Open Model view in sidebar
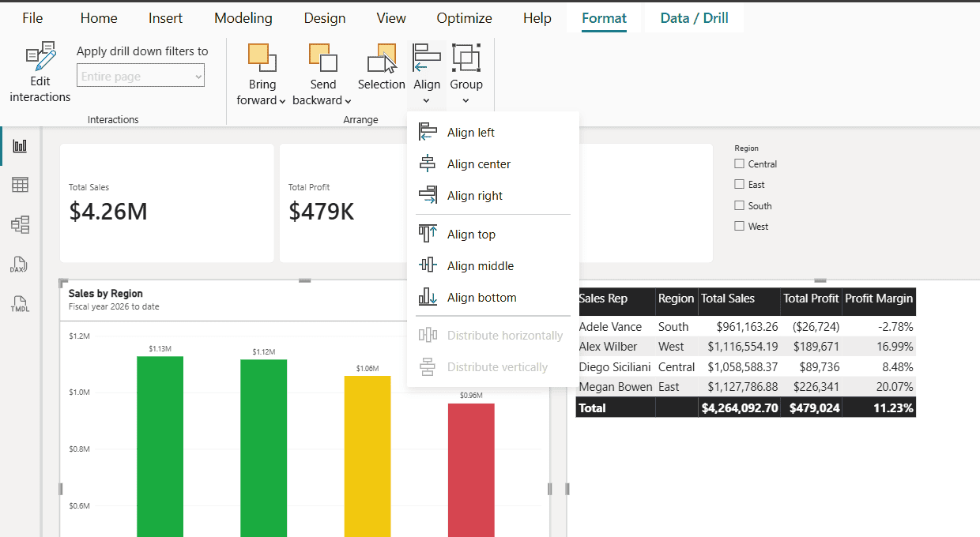The width and height of the screenshot is (980, 537). 20,224
